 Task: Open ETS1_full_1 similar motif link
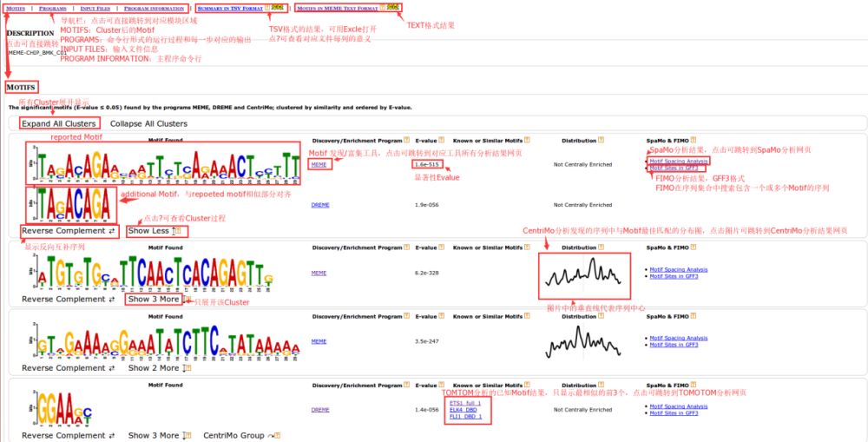point(465,404)
